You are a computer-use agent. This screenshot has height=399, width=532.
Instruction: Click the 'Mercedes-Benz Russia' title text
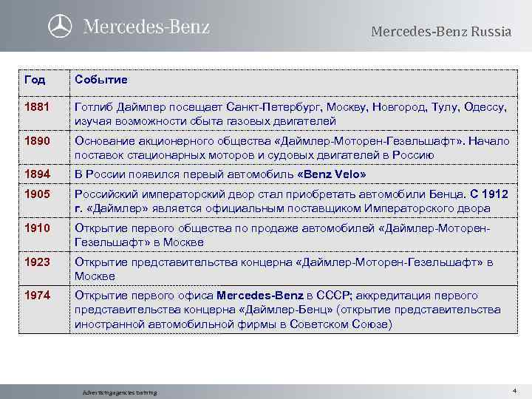[441, 32]
